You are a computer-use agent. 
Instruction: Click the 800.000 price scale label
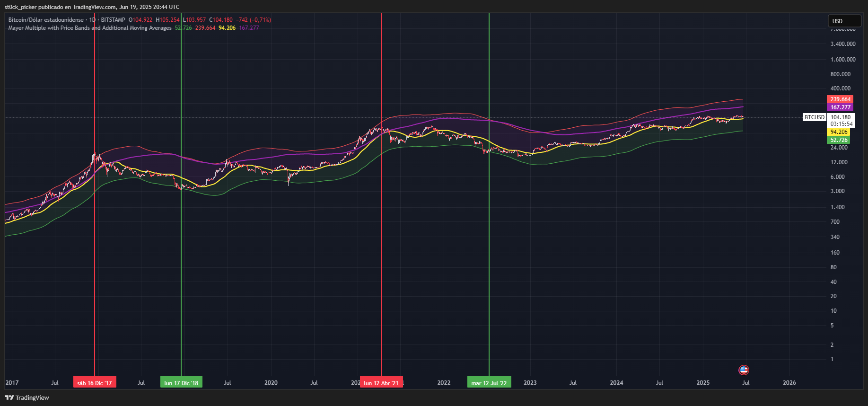coord(841,74)
